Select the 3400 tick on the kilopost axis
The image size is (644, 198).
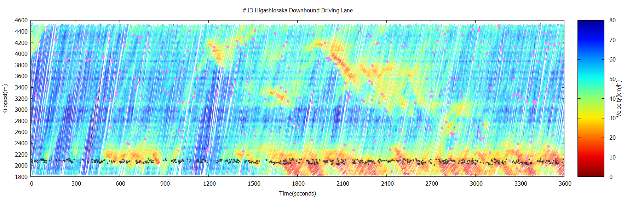[x=21, y=87]
